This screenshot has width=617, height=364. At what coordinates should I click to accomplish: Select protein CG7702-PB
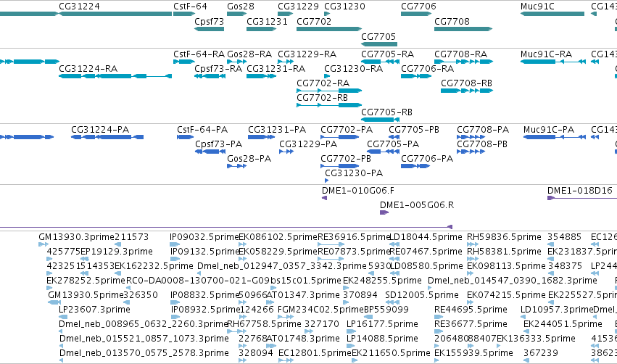pos(339,166)
